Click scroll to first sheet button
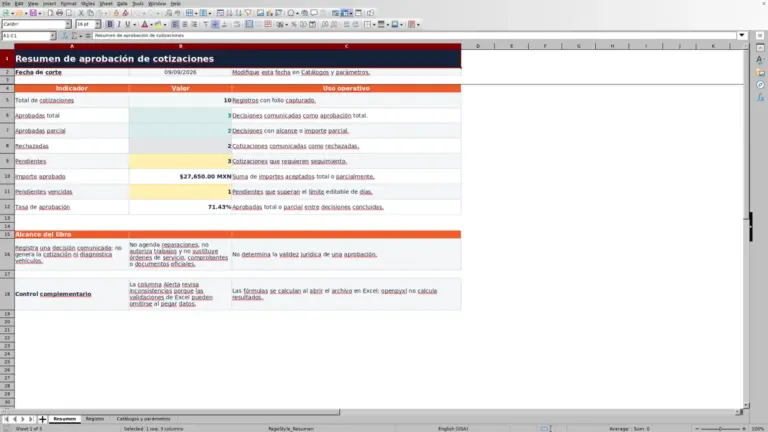The width and height of the screenshot is (768, 432). point(6,419)
